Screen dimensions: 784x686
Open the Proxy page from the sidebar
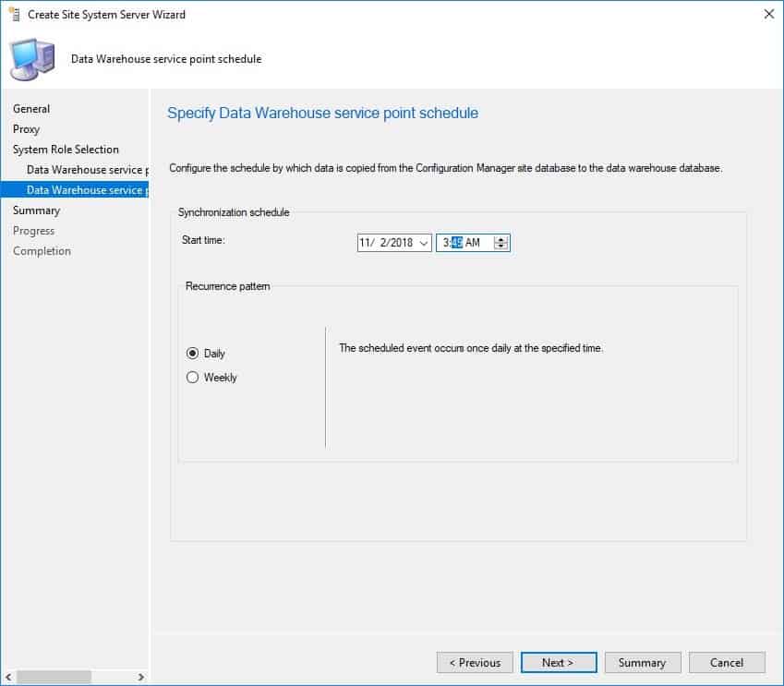tap(26, 128)
